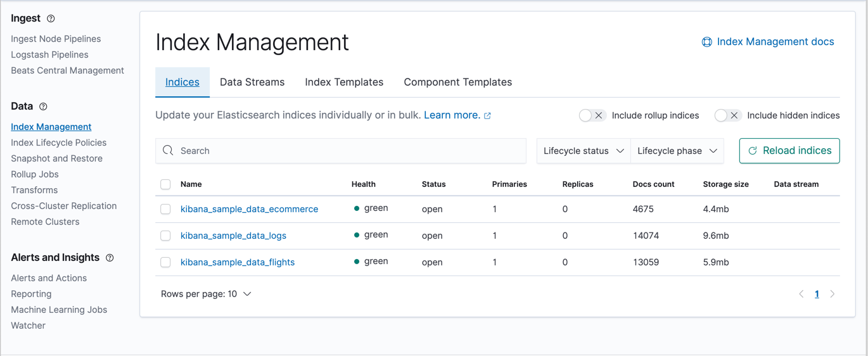Open the Component Templates tab
Image resolution: width=868 pixels, height=356 pixels.
pos(457,82)
